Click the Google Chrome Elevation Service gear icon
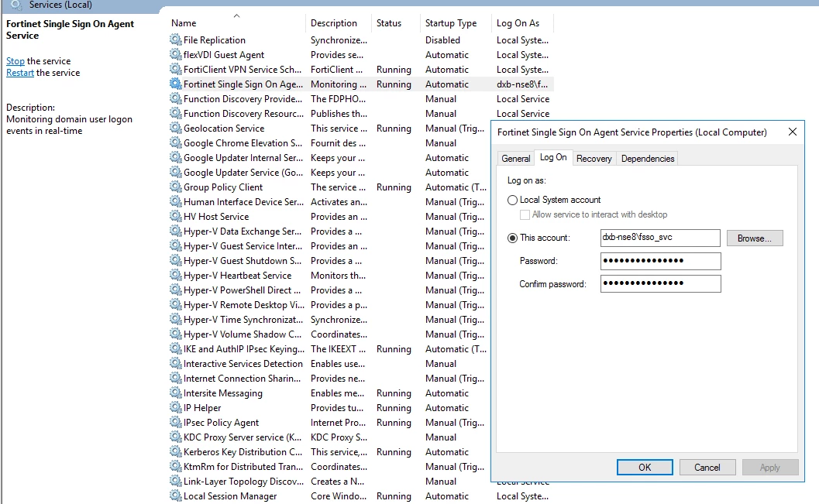 tap(175, 142)
